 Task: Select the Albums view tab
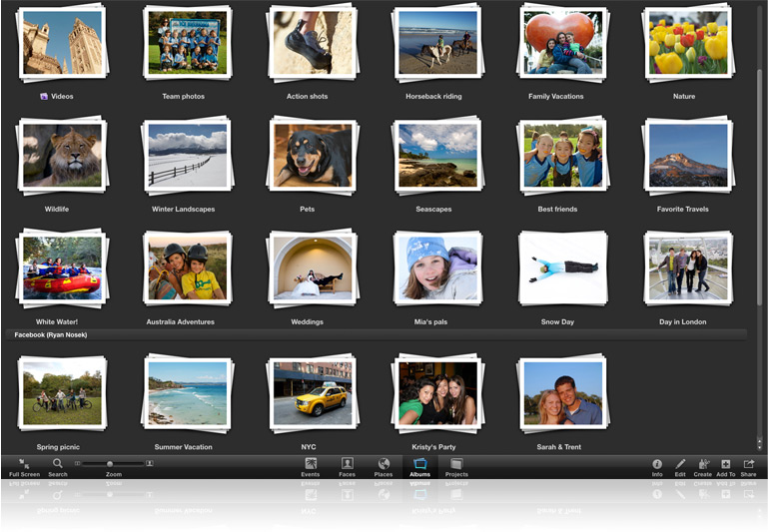tap(419, 467)
